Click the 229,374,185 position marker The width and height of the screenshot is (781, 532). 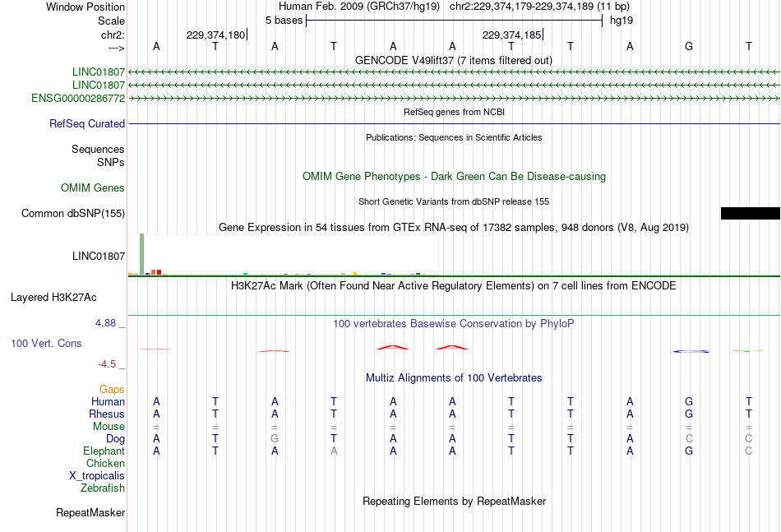coord(512,35)
